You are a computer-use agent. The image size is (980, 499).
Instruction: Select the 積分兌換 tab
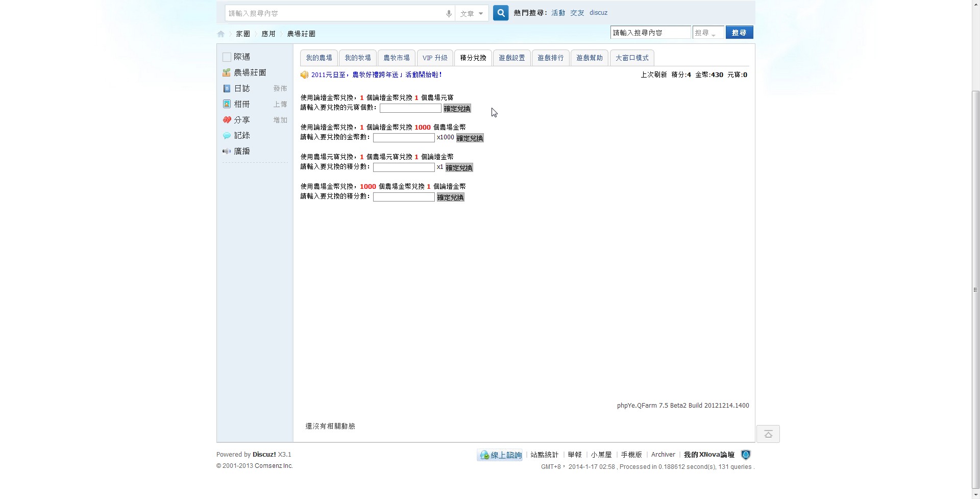coord(473,58)
